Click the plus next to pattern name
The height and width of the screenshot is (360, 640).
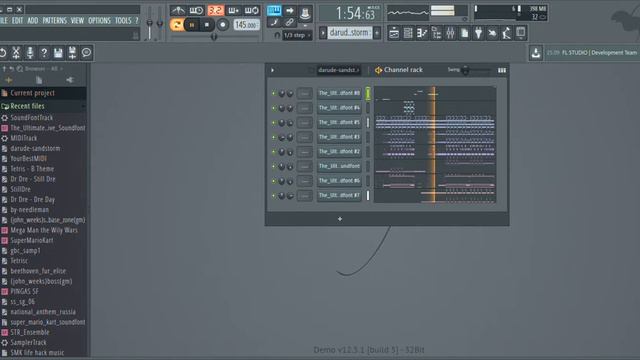pyautogui.click(x=377, y=33)
